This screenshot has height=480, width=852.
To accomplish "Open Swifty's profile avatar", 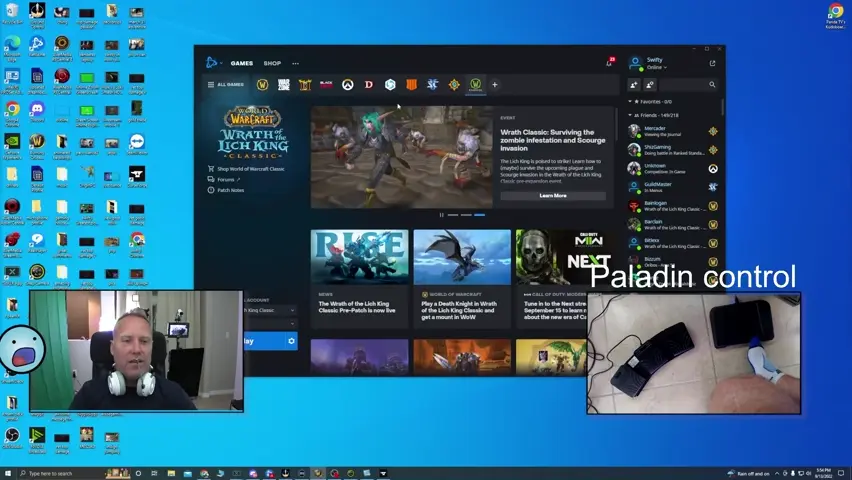I will 635,63.
